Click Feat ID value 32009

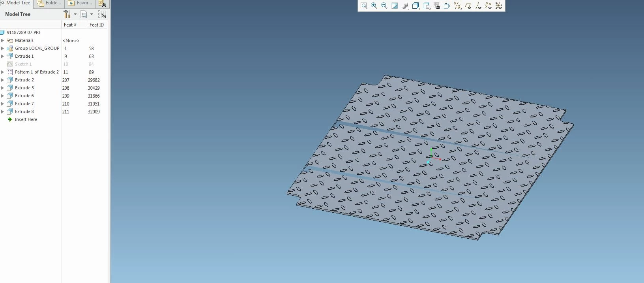click(94, 111)
